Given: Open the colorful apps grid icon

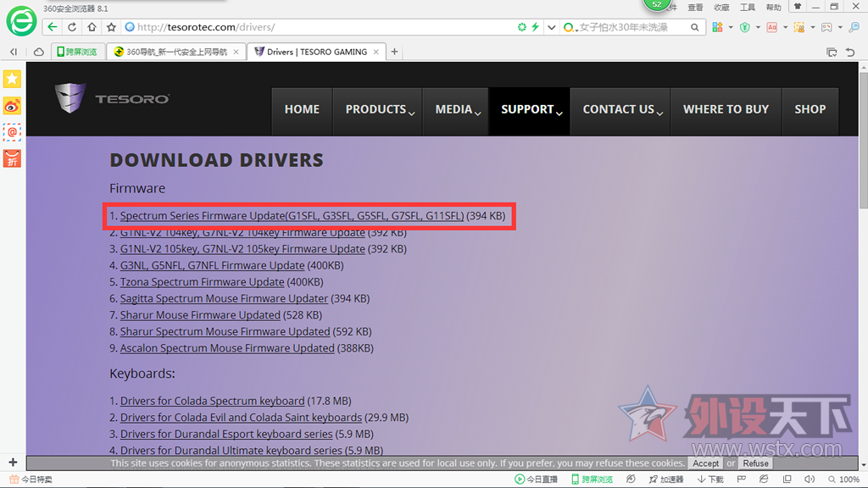Looking at the screenshot, I should [x=717, y=27].
